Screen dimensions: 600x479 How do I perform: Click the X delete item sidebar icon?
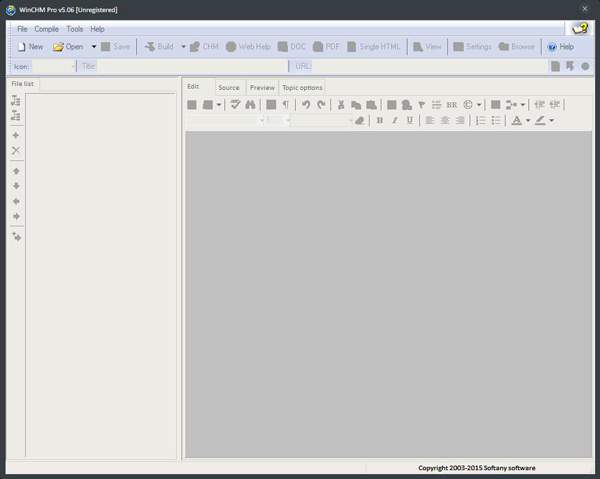point(16,150)
